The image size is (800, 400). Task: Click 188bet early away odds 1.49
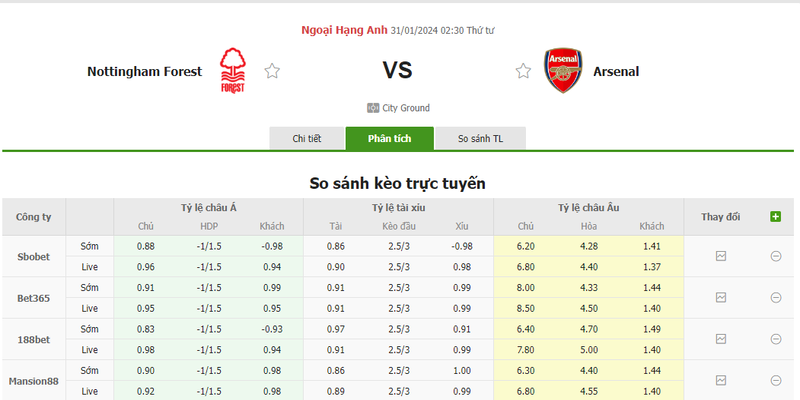[652, 329]
